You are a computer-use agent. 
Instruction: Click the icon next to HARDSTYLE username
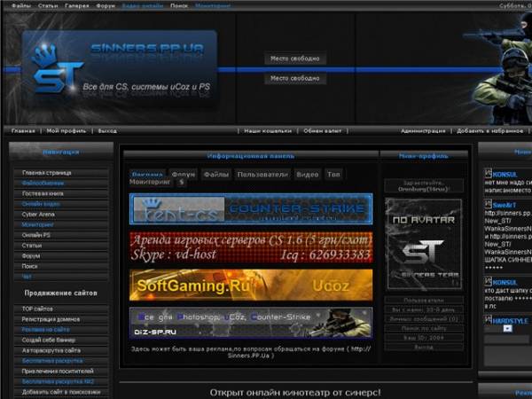pyautogui.click(x=488, y=319)
